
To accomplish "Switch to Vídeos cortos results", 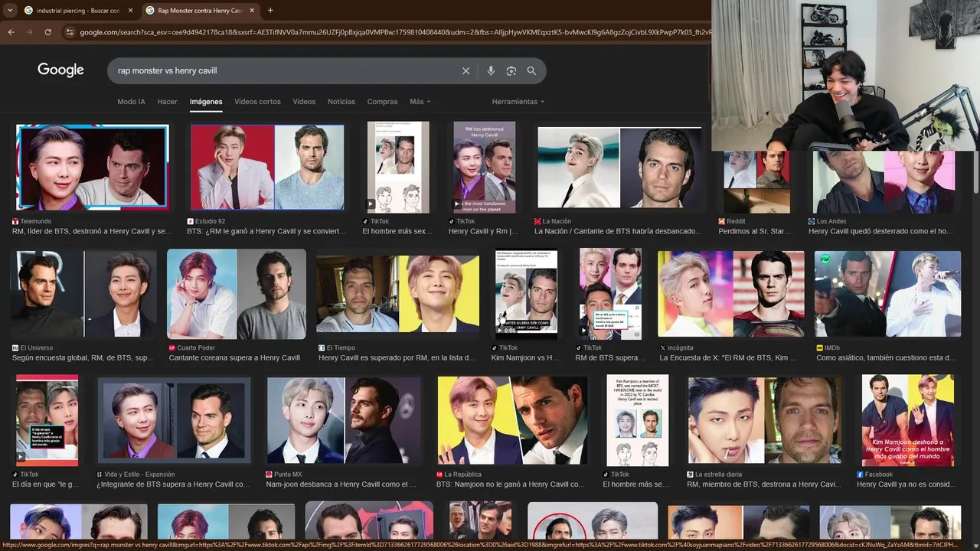I will click(257, 102).
